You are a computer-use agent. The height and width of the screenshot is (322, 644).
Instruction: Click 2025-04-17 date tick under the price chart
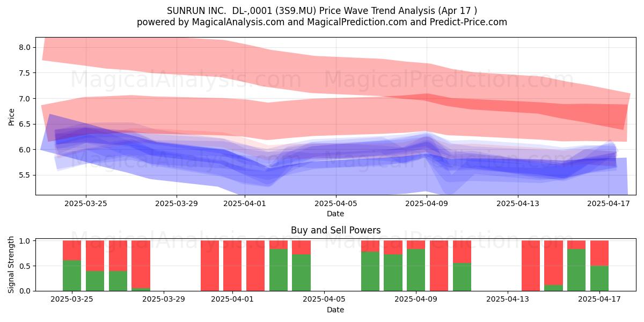(x=609, y=204)
